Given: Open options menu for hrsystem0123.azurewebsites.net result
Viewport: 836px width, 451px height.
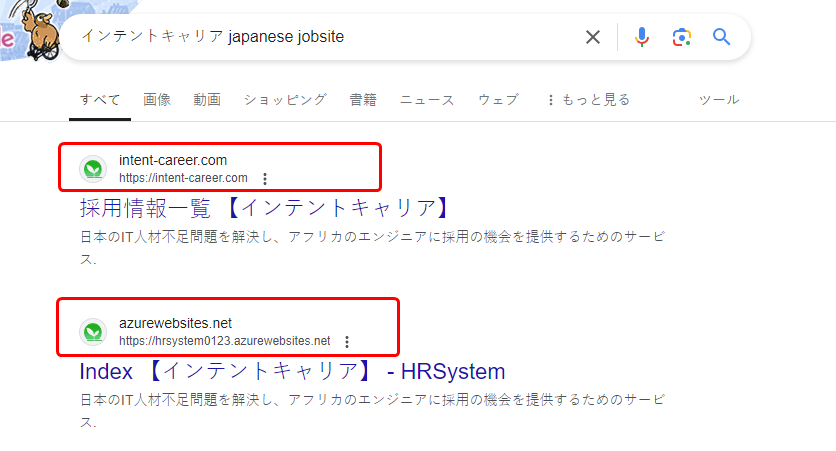Looking at the screenshot, I should (x=347, y=342).
